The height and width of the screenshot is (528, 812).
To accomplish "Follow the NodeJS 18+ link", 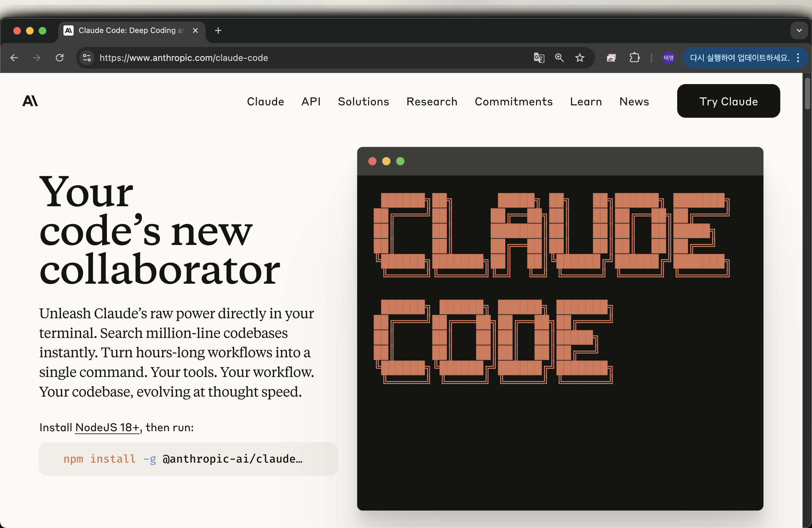I will point(107,427).
